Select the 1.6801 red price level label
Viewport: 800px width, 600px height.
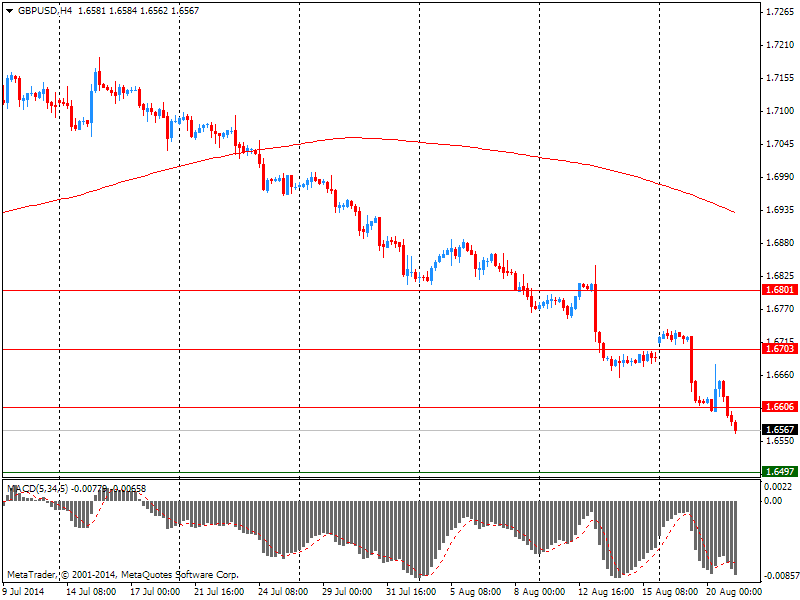click(780, 290)
